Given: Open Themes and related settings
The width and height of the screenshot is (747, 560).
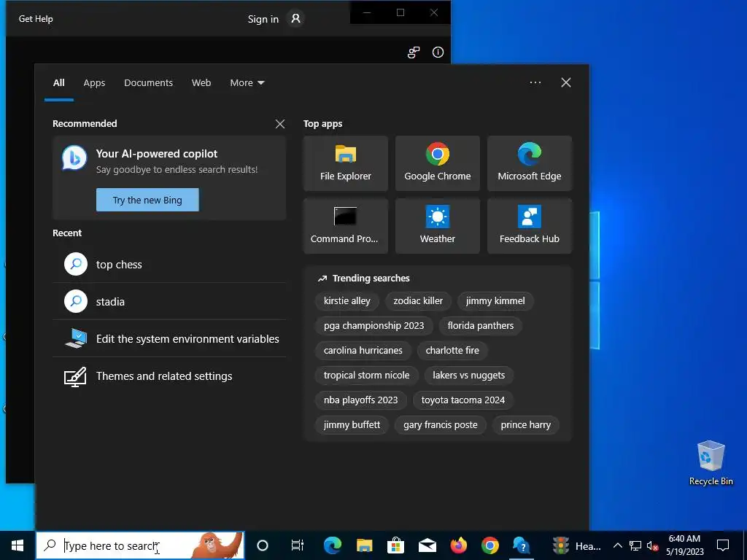Looking at the screenshot, I should pyautogui.click(x=169, y=376).
